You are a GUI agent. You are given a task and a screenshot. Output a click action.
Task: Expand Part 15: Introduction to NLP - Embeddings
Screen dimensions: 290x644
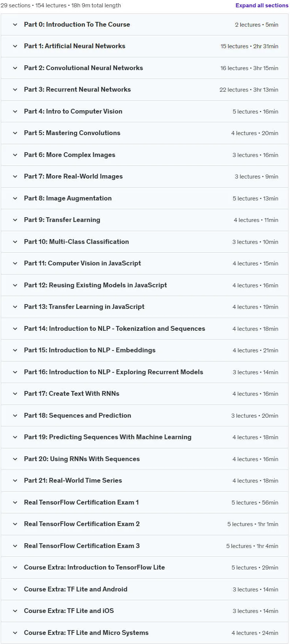pos(144,350)
